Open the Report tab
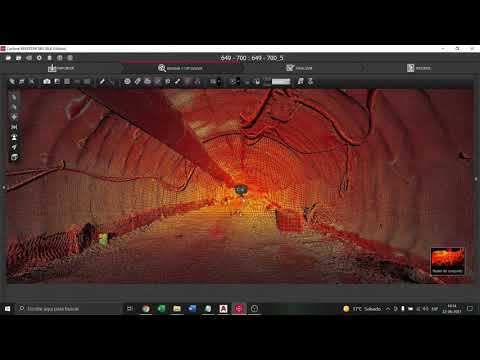480x360 pixels. point(419,68)
